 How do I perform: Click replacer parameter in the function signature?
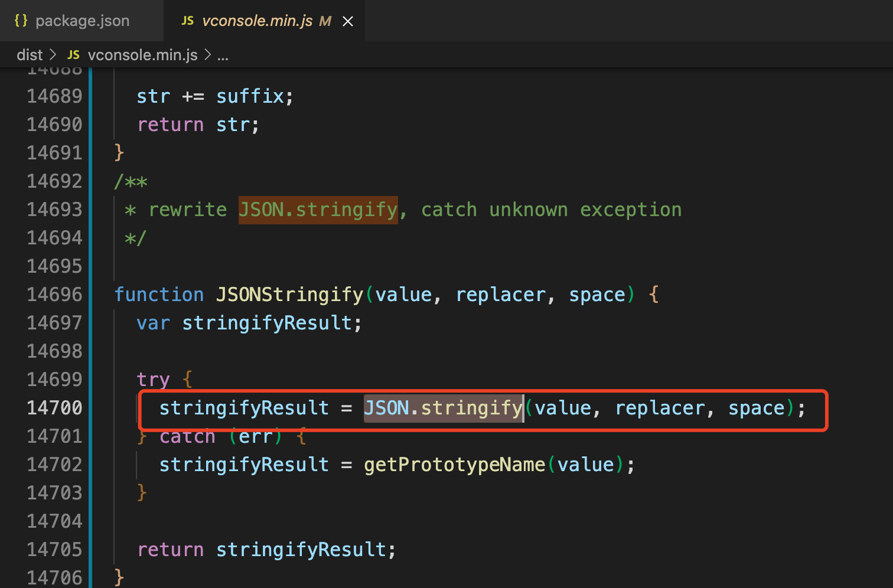[501, 295]
